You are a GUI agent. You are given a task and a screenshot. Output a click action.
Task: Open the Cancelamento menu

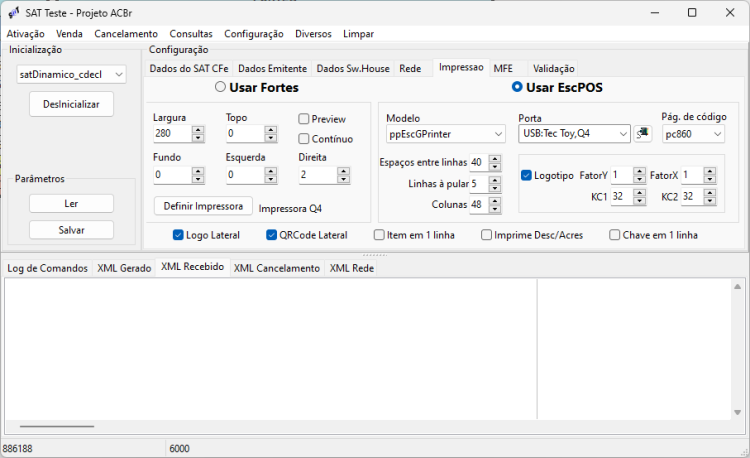(126, 34)
